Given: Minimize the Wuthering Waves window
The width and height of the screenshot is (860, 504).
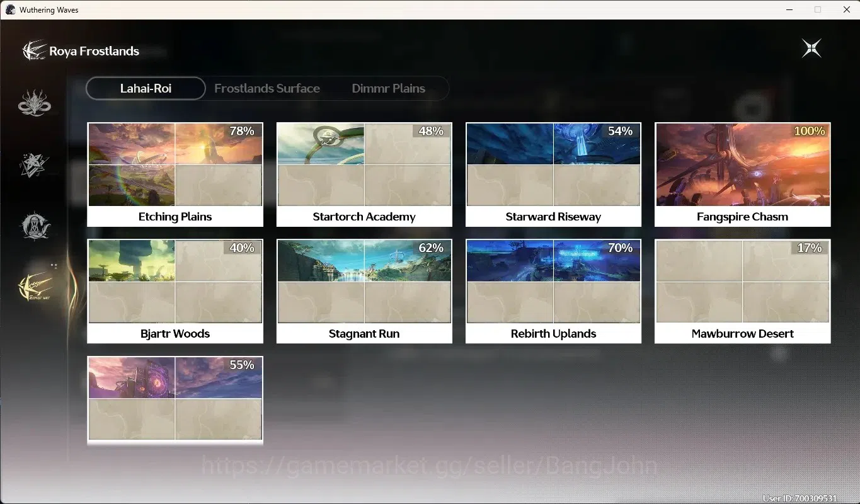Looking at the screenshot, I should pyautogui.click(x=789, y=9).
